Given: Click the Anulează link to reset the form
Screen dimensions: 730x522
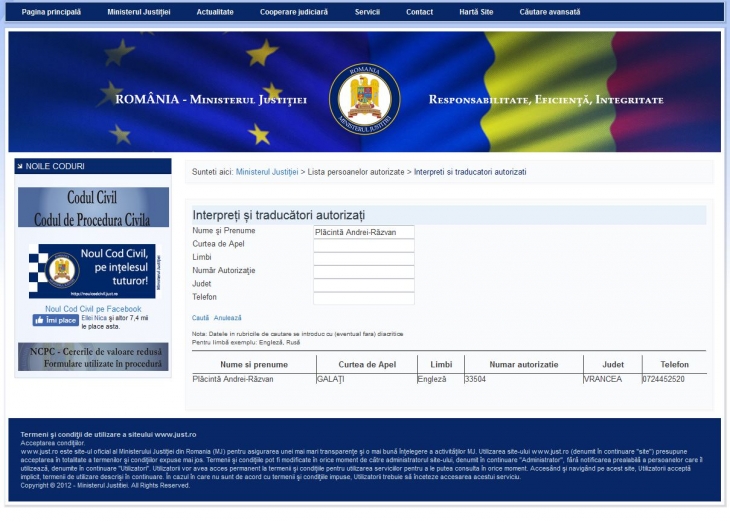Looking at the screenshot, I should point(227,318).
